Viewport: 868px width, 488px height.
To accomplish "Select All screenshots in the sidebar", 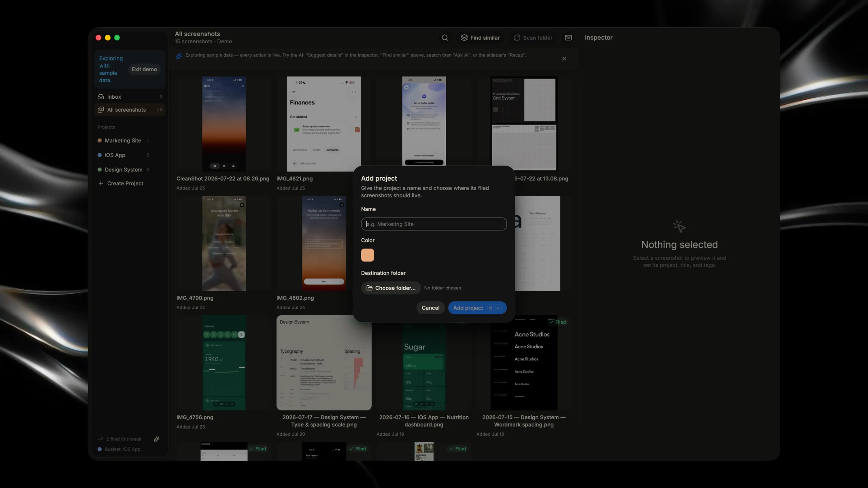I will 130,110.
